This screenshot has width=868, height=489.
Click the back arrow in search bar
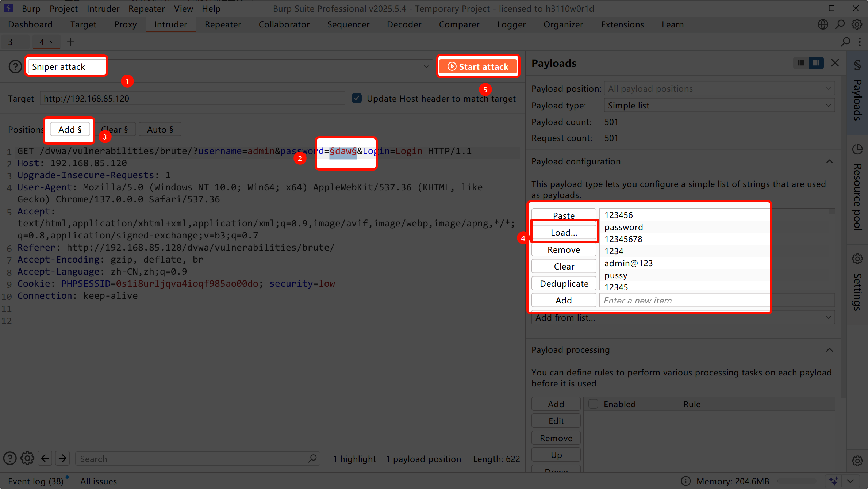[x=45, y=458]
